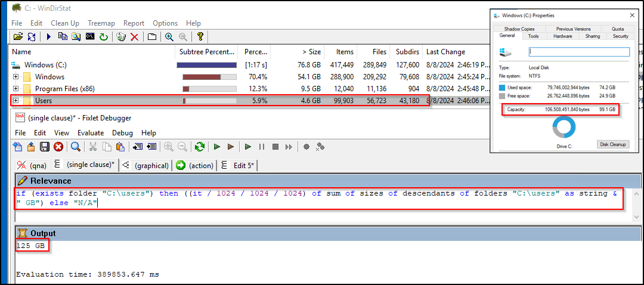Expand the Users folder tree node
The height and width of the screenshot is (285, 644).
16,101
